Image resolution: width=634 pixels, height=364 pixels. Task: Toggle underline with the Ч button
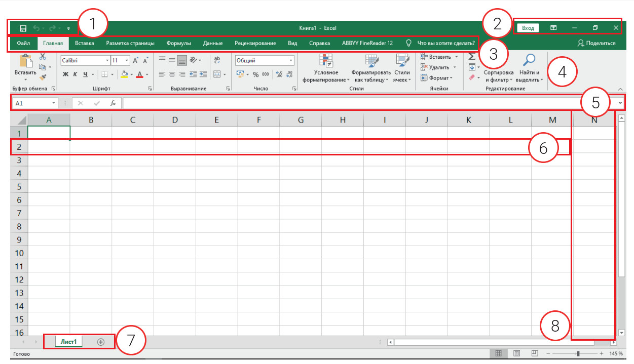pos(85,74)
